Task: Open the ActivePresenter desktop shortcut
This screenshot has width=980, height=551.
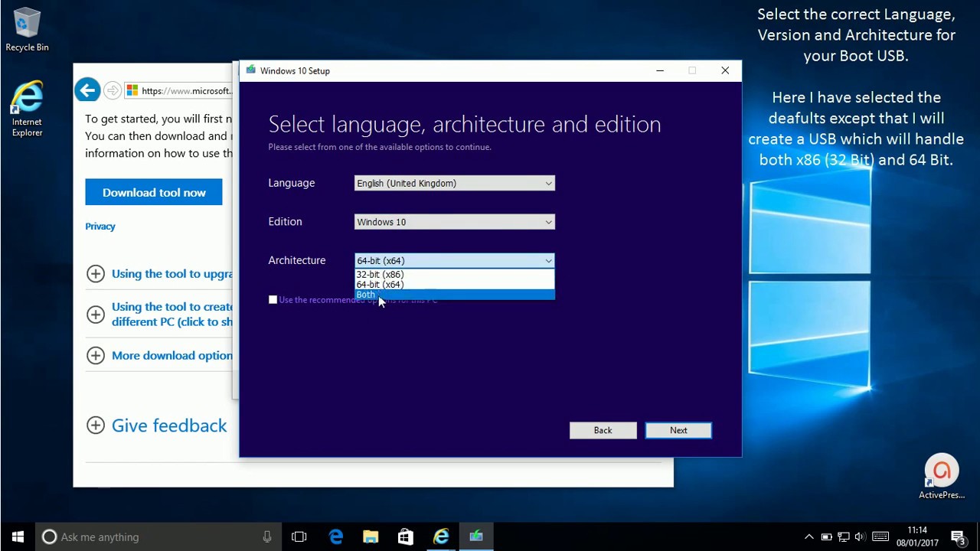Action: pos(942,477)
